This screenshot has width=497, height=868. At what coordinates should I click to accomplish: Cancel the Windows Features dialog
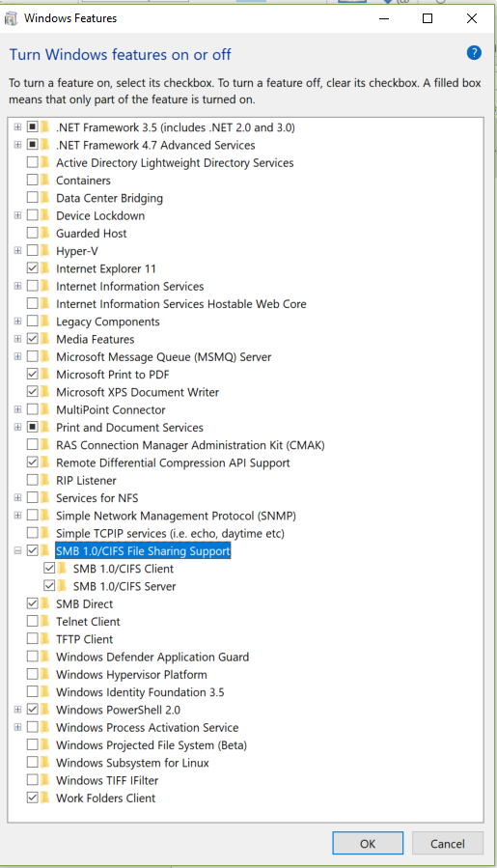447,844
